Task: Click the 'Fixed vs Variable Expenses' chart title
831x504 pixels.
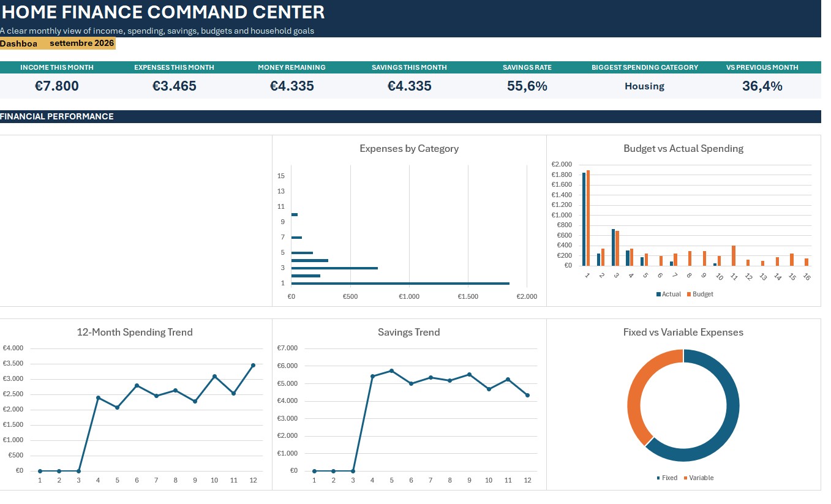Action: [683, 332]
